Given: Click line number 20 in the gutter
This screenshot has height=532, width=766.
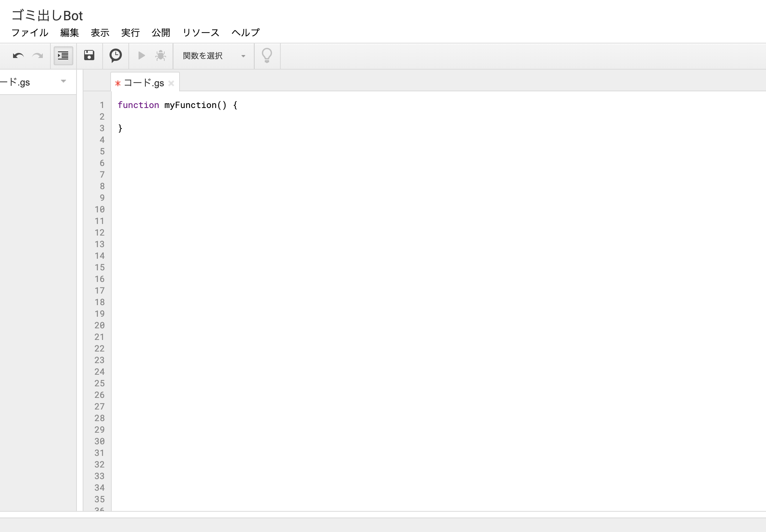Looking at the screenshot, I should click(x=100, y=325).
